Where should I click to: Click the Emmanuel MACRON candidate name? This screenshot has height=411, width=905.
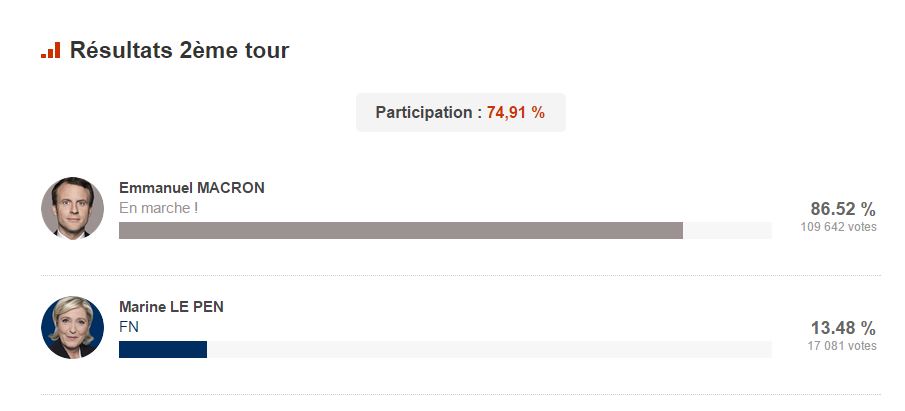192,188
